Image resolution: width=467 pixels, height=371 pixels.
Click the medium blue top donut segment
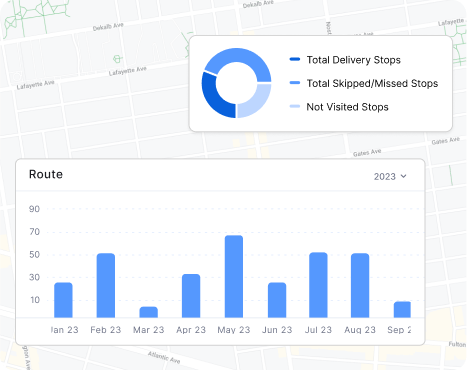240,56
